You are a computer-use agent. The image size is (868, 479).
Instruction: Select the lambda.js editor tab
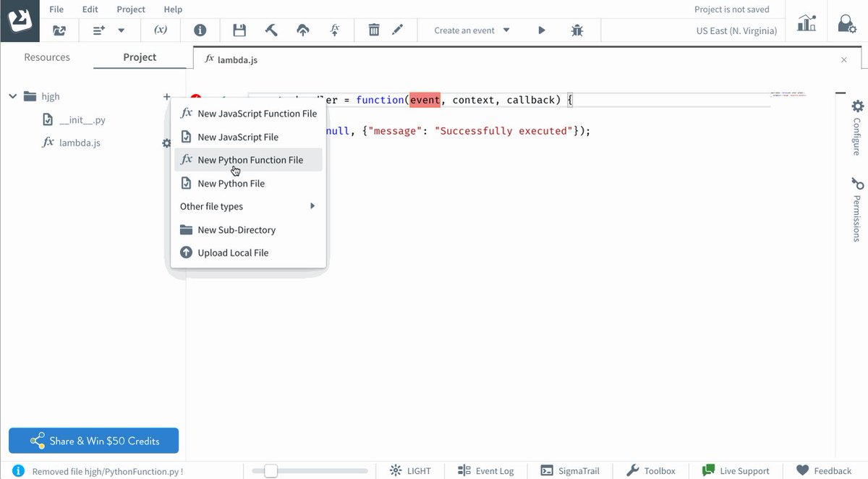(231, 59)
